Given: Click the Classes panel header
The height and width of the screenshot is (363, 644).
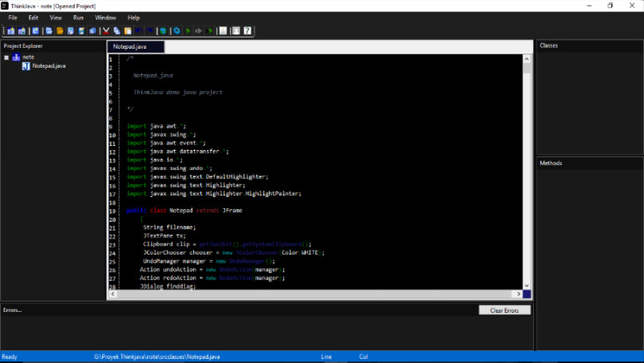Looking at the screenshot, I should (549, 45).
